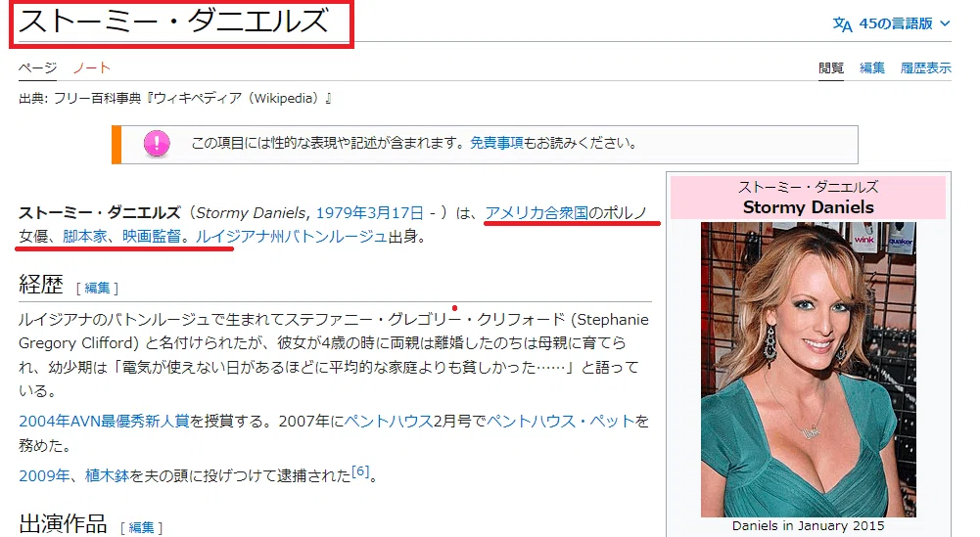Open the AVN最優秀新人賞 link

coord(129,422)
